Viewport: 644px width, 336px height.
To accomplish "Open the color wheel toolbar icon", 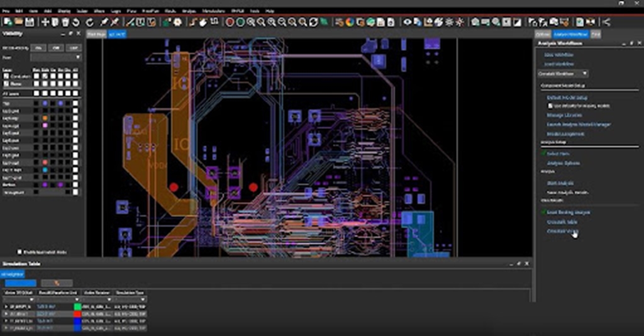I will [350, 22].
